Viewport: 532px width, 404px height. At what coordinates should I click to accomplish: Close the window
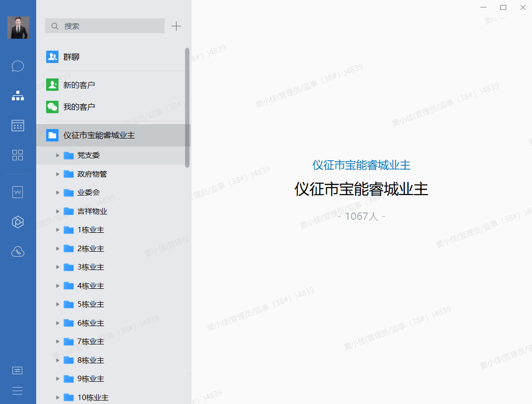523,7
